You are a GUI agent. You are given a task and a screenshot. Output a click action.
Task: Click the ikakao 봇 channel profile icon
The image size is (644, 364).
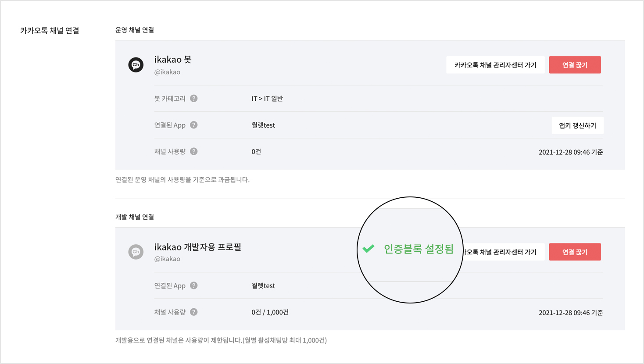136,65
